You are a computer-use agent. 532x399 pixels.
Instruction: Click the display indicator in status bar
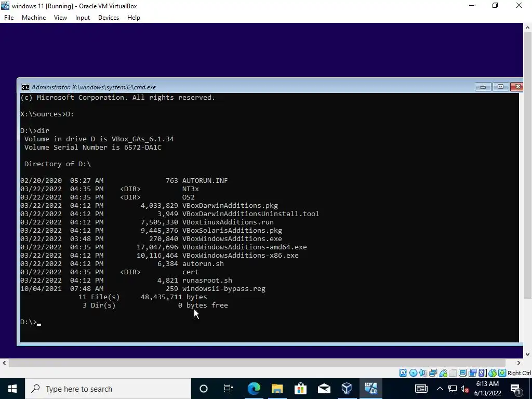462,373
